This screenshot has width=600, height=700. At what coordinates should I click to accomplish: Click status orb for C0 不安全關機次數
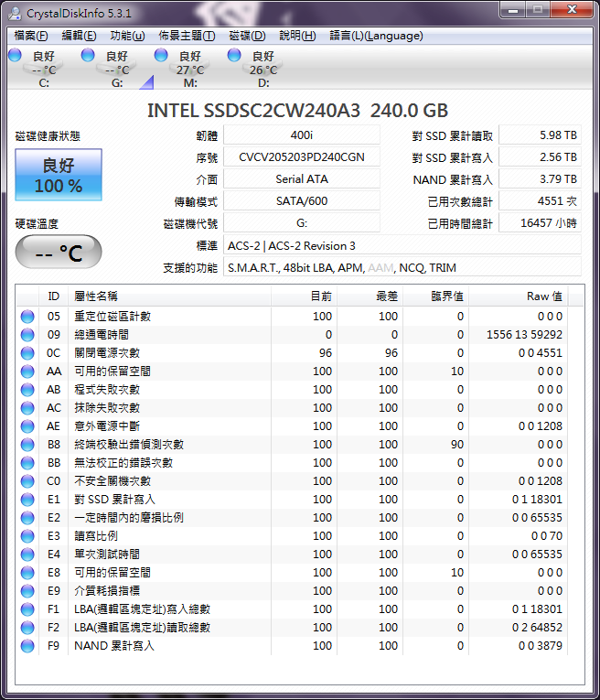tap(27, 480)
